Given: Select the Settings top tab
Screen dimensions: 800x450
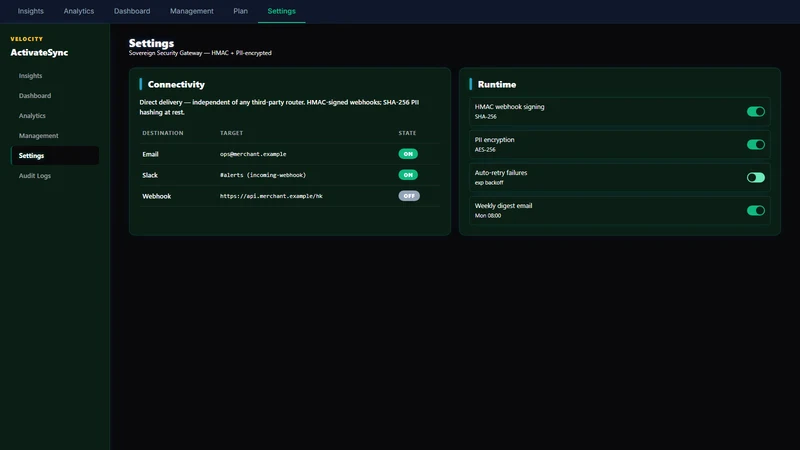Looking at the screenshot, I should [x=282, y=11].
